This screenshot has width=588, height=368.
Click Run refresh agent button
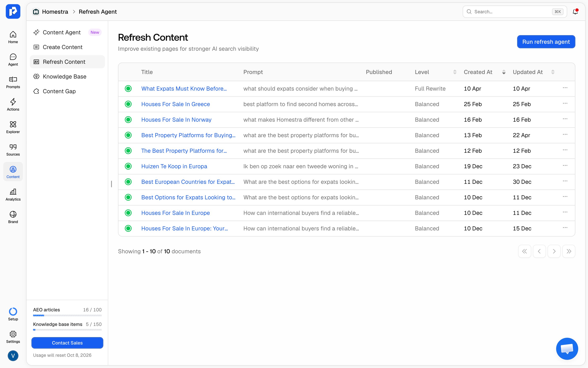(x=546, y=42)
